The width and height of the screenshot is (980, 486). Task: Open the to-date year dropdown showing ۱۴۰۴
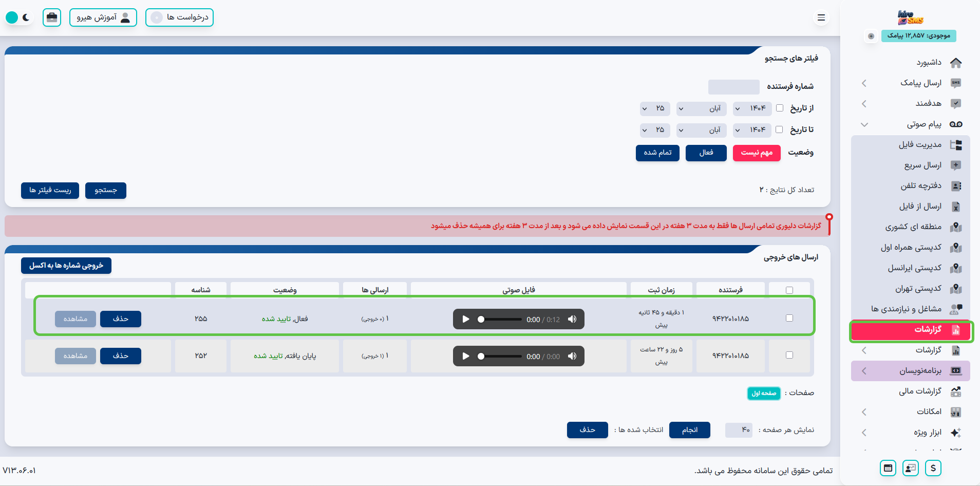(x=752, y=130)
